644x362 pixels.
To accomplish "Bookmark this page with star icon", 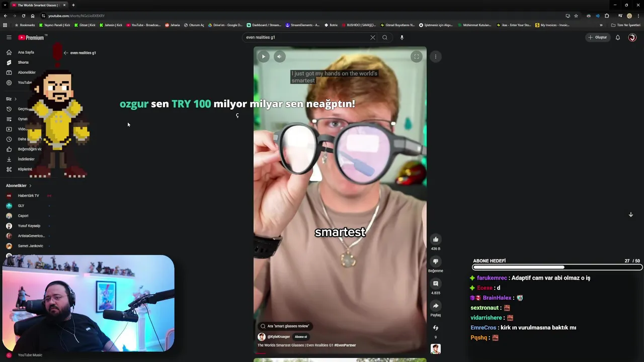I will click(576, 16).
